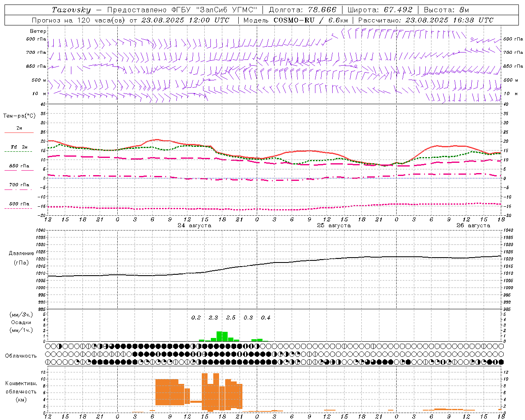
Task: Click the Tazovsky station title
Action: point(71,10)
